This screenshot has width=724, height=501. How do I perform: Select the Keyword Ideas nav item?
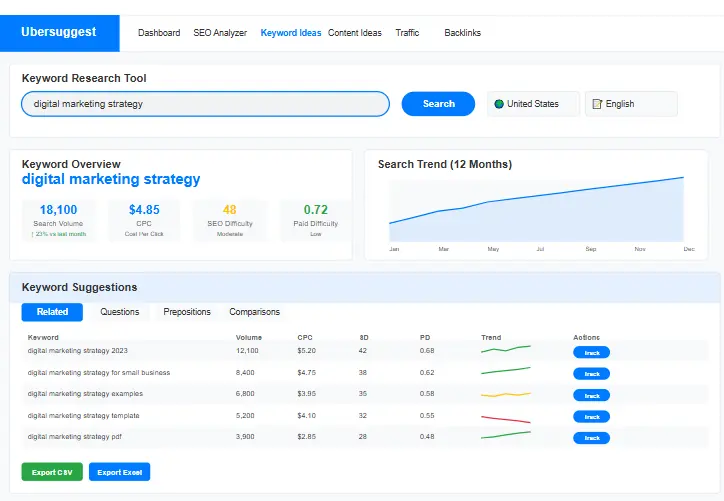coord(290,33)
